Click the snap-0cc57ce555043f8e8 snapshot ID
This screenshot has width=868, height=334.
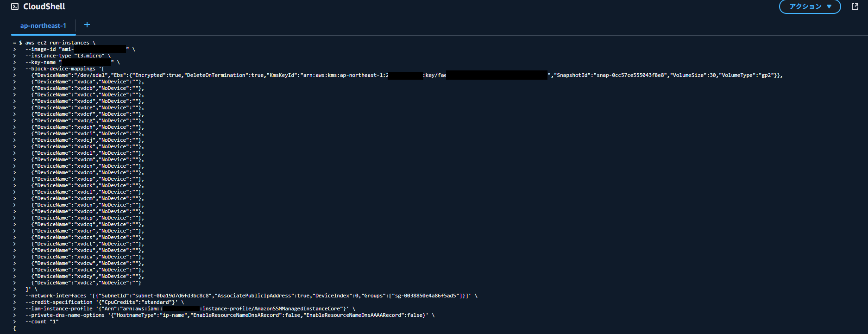click(x=630, y=75)
